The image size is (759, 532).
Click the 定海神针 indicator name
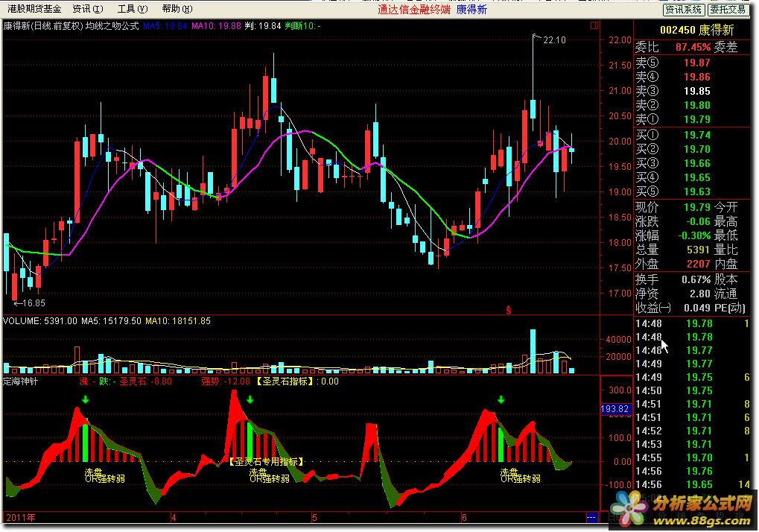coord(20,381)
